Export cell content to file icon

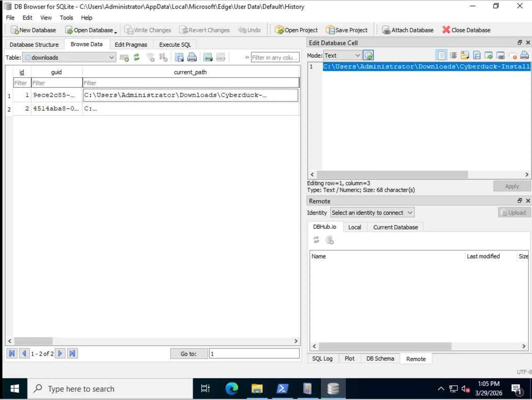(477, 55)
